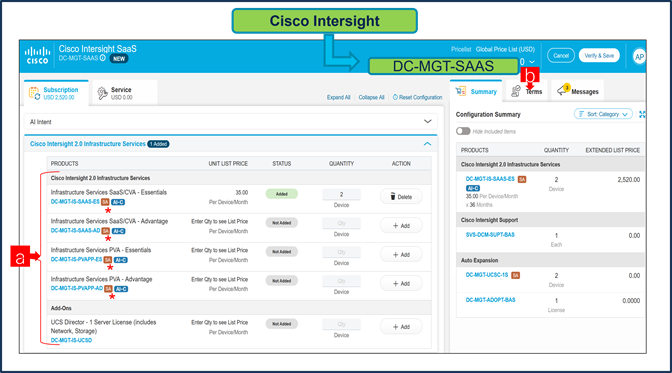Open DC-MGT-IS-PVAPP-ES product link
Screen dimensions: 672x373
76,259
